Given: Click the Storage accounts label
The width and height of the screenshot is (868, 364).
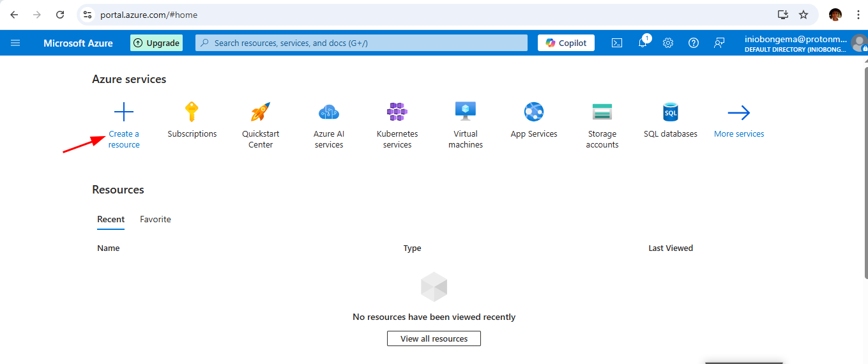Looking at the screenshot, I should [x=602, y=139].
